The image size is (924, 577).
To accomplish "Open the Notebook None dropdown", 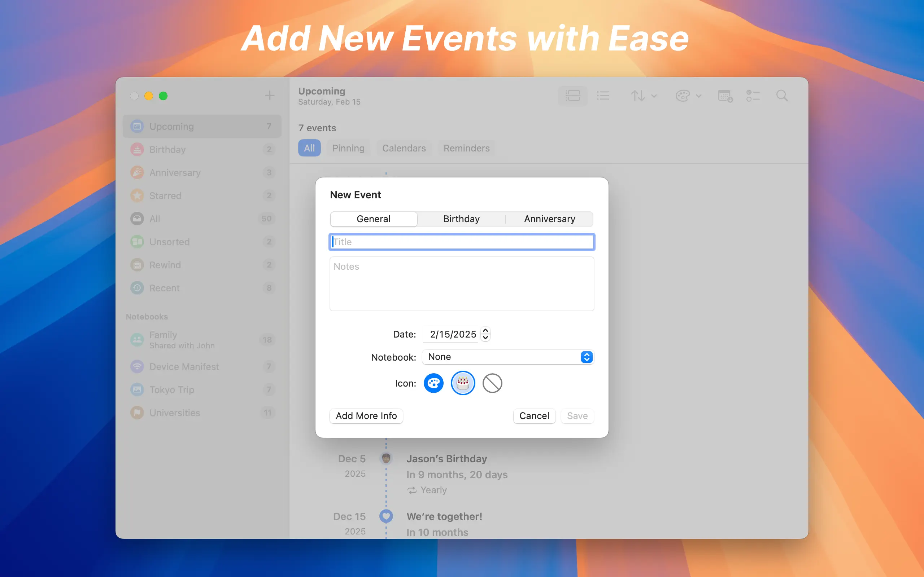I will pyautogui.click(x=507, y=357).
